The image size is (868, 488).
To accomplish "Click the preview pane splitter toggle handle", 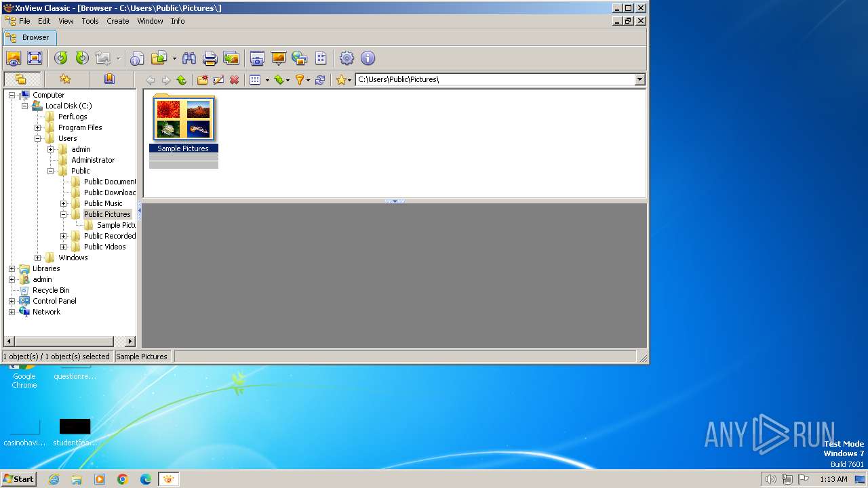I will pyautogui.click(x=395, y=201).
